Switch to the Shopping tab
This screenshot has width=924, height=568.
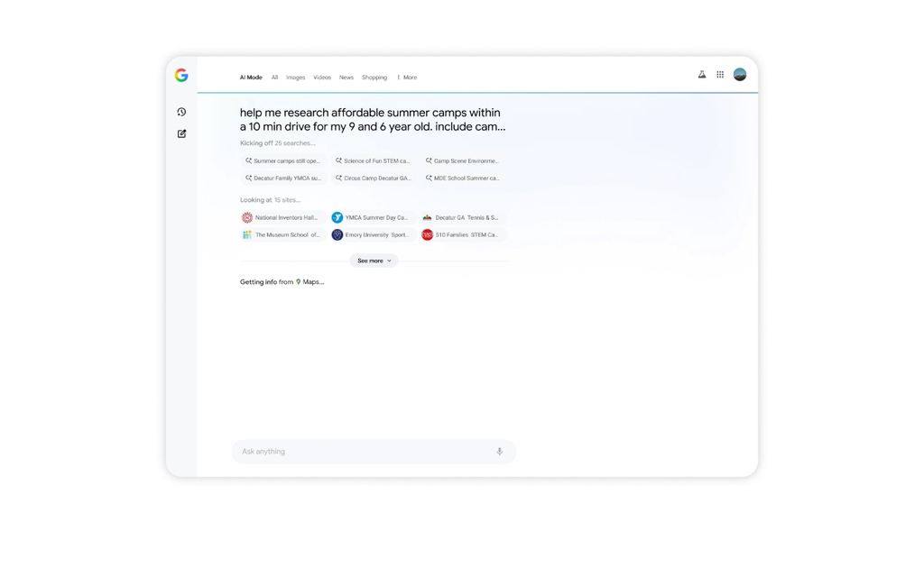click(x=374, y=78)
